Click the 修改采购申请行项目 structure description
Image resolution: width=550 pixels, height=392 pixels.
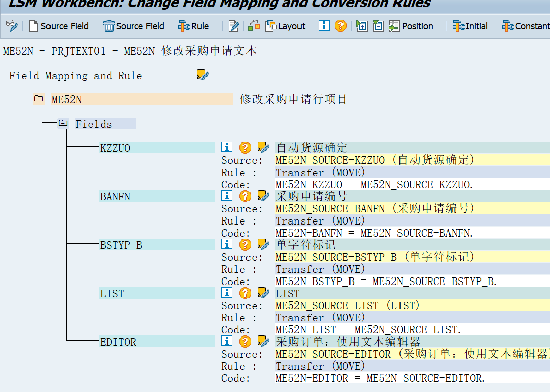(293, 99)
